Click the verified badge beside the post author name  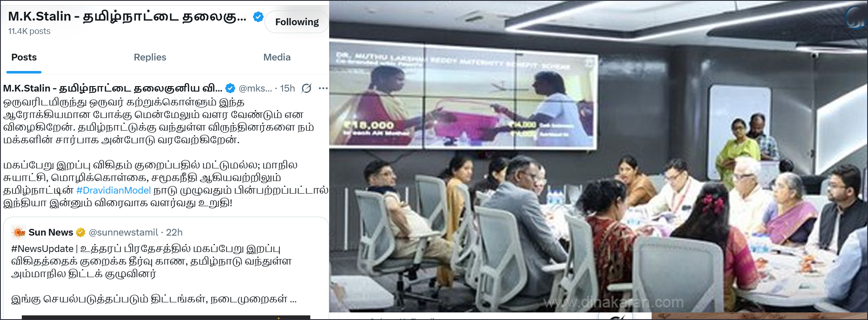pos(230,88)
